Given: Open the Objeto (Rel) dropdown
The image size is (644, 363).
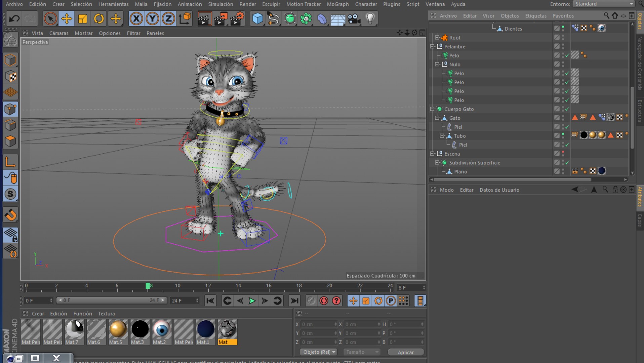Looking at the screenshot, I should 319,352.
